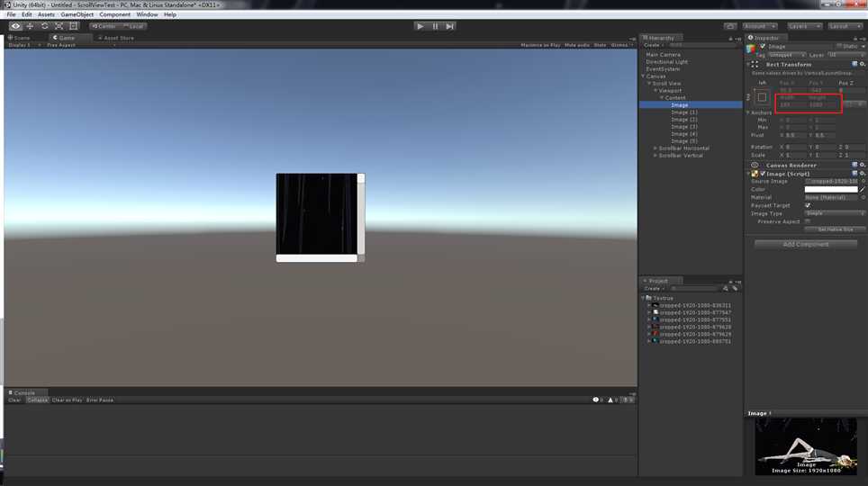Toggle the Local handle rotation button
This screenshot has width=868, height=486.
coord(133,26)
